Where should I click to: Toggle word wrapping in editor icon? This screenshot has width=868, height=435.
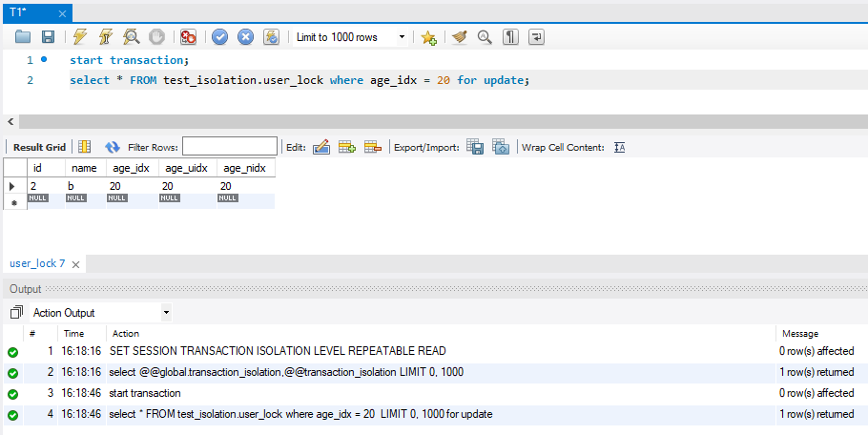[536, 37]
